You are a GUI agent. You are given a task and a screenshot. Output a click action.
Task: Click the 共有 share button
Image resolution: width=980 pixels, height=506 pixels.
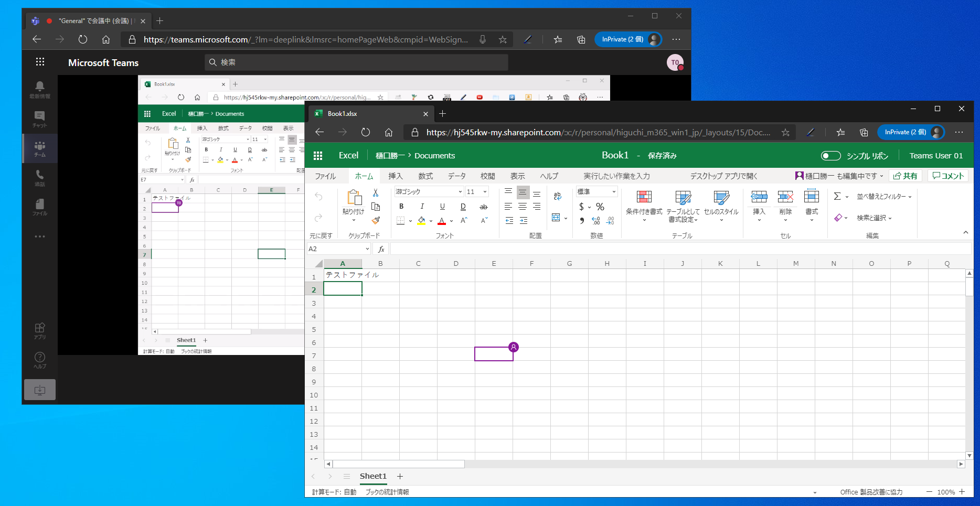tap(906, 176)
